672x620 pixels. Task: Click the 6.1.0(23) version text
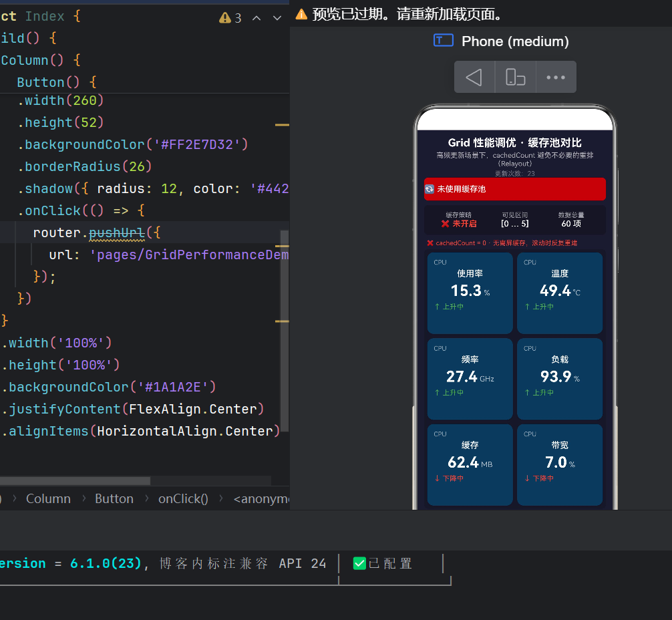[x=106, y=563]
